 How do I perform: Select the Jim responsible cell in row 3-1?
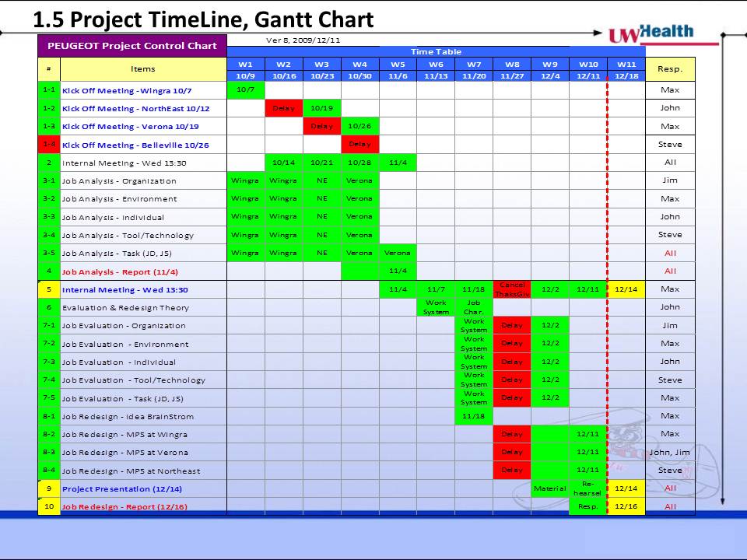[670, 180]
